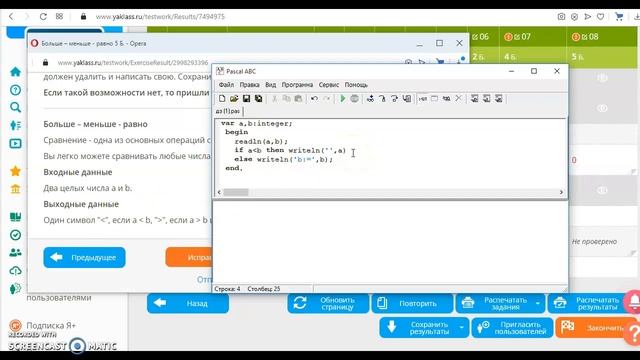Open the people group icon in the sidebar
Viewport: 640px width, 360px height.
click(15, 253)
